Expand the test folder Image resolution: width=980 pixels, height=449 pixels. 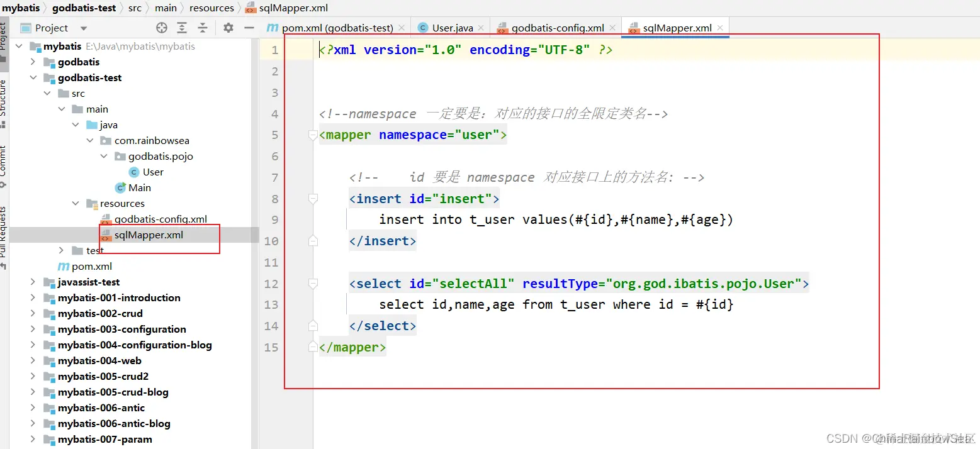point(62,250)
